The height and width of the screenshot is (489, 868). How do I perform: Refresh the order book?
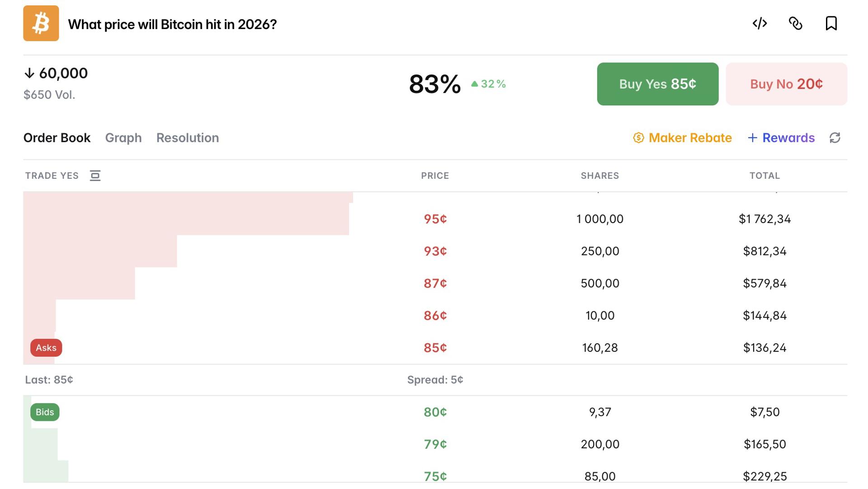[835, 138]
